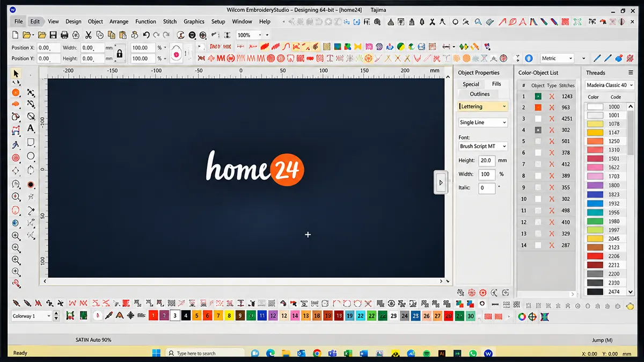This screenshot has height=362, width=644.
Task: Click the Windows Start button
Action: pyautogui.click(x=156, y=353)
